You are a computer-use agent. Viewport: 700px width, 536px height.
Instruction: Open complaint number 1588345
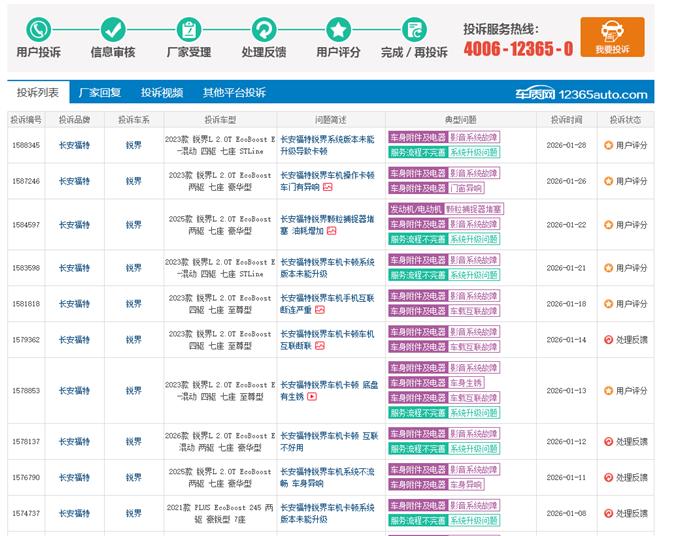click(x=26, y=145)
